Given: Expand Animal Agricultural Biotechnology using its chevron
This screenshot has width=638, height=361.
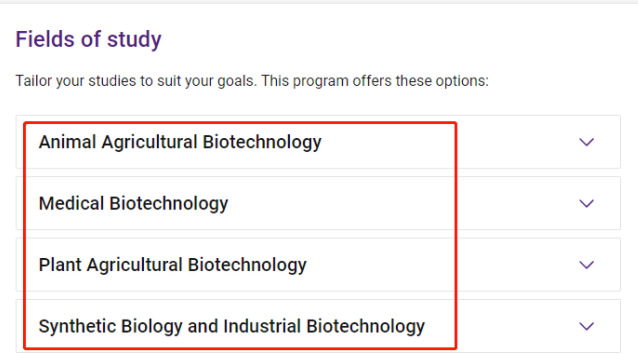Looking at the screenshot, I should tap(586, 142).
